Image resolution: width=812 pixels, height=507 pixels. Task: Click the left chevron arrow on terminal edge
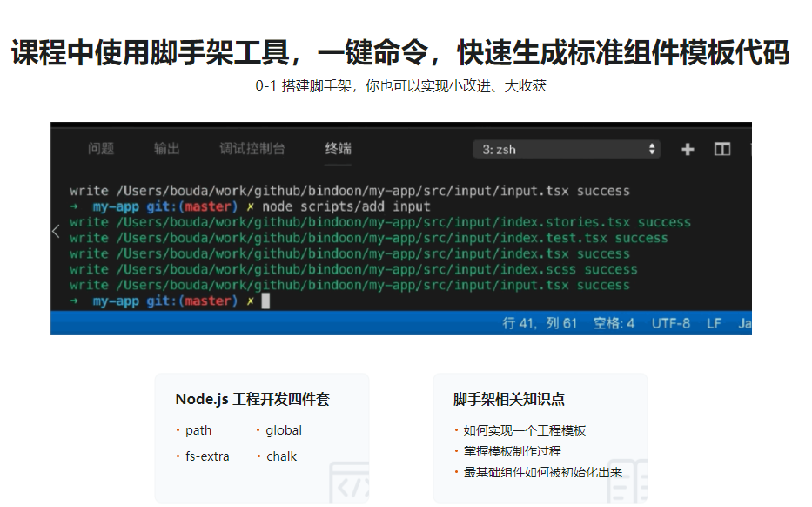(57, 231)
